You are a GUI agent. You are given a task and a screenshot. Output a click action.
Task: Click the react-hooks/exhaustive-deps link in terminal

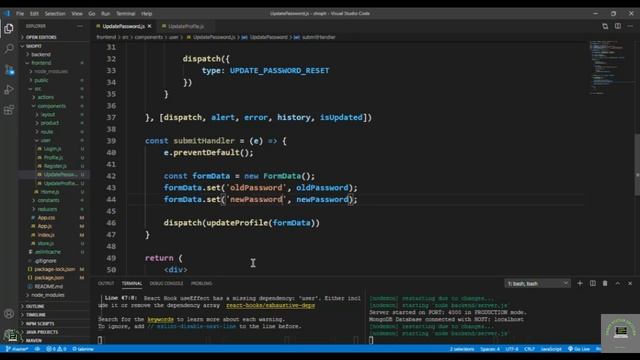271,305
